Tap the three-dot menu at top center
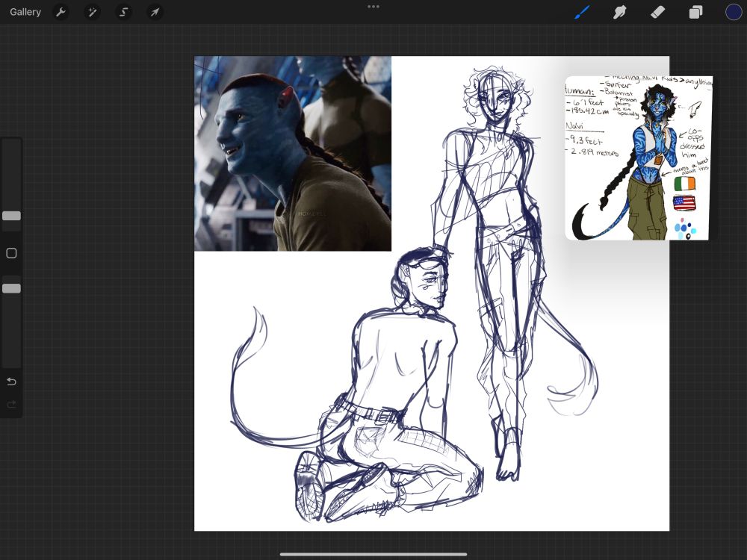The image size is (747, 560). click(373, 7)
